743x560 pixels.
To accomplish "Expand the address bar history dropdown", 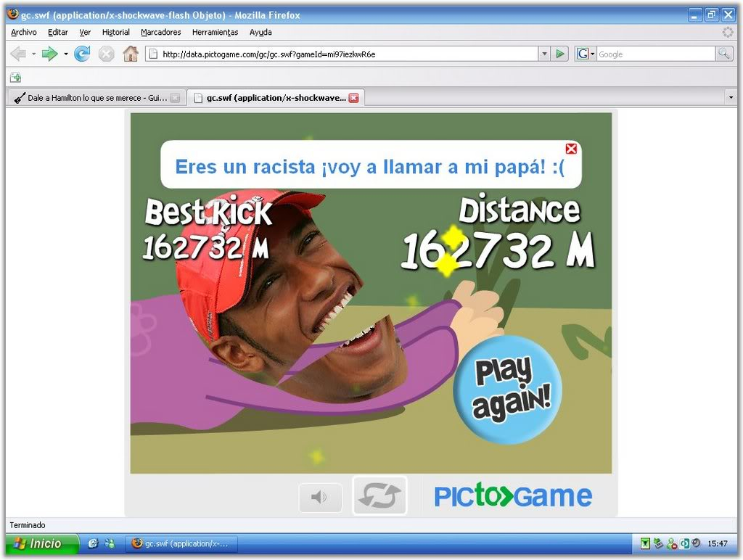I will (544, 54).
